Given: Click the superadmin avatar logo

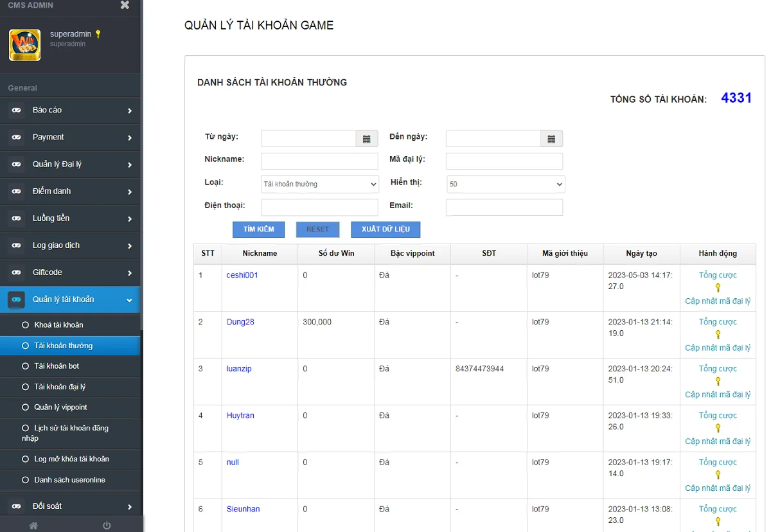Looking at the screenshot, I should pos(24,45).
